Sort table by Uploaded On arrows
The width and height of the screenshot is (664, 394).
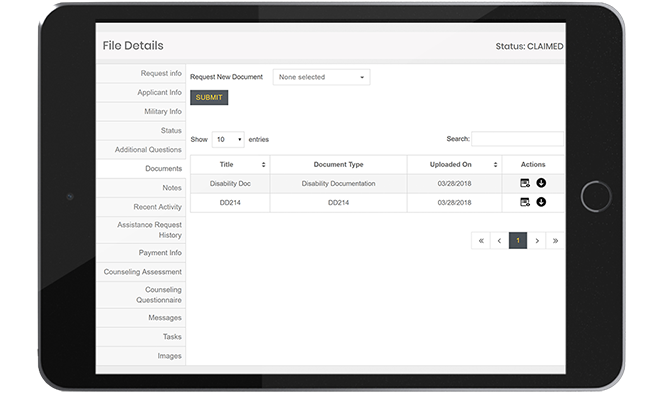click(x=495, y=164)
